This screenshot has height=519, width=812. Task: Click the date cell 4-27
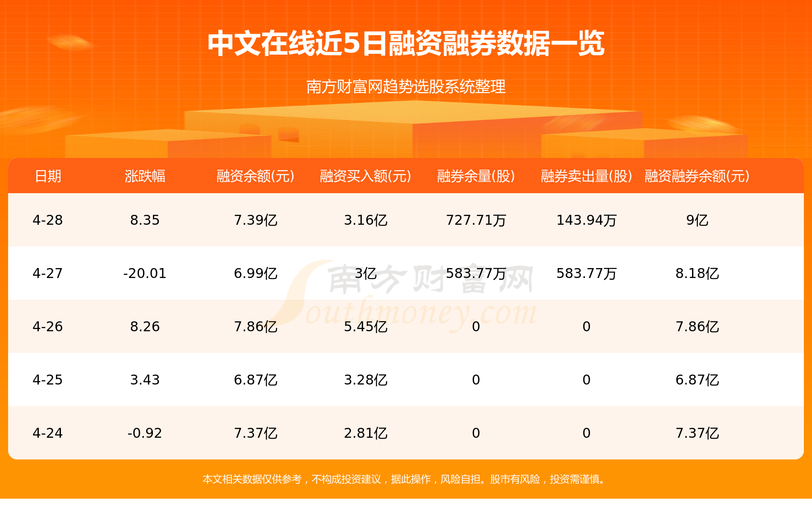(x=48, y=273)
